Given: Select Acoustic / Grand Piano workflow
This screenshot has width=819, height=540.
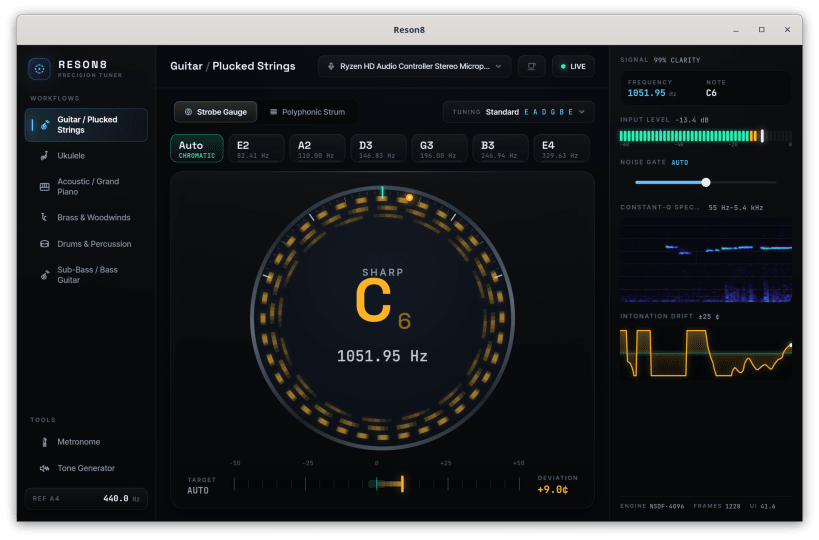Looking at the screenshot, I should pos(86,186).
